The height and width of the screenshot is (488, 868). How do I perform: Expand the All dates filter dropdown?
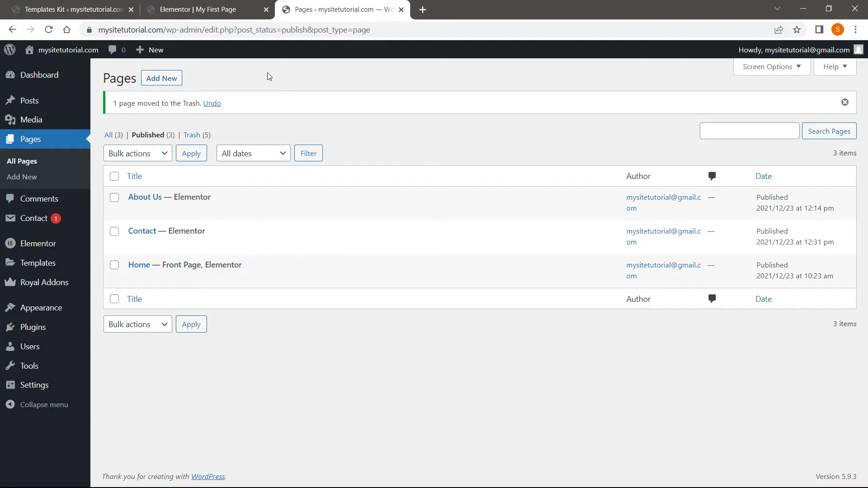pyautogui.click(x=252, y=153)
